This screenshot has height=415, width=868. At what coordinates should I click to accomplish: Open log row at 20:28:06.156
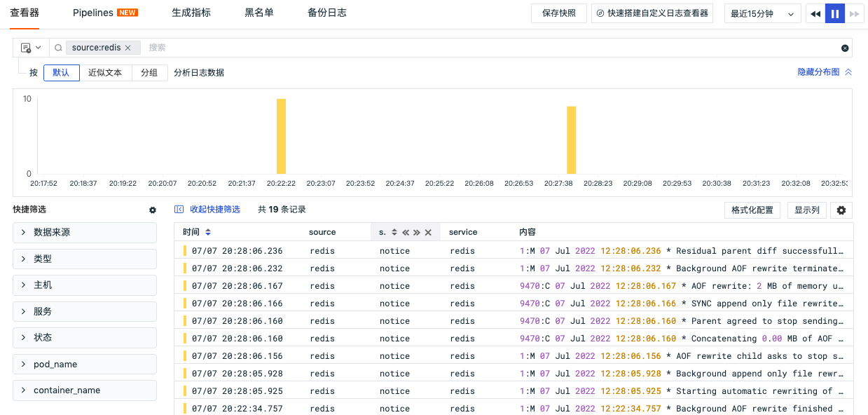click(x=514, y=356)
